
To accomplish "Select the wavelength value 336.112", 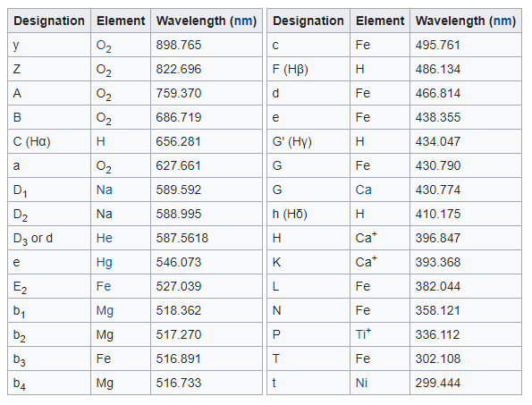I will coord(438,334).
